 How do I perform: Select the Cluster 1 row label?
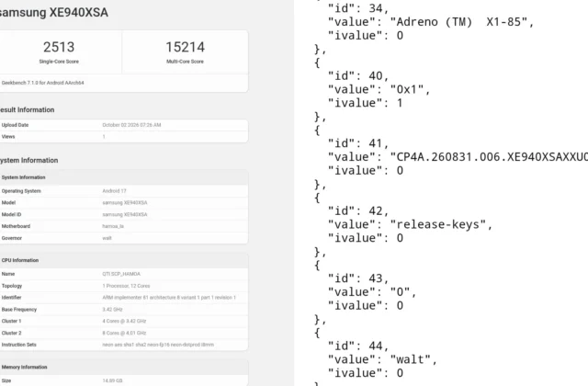(x=11, y=321)
